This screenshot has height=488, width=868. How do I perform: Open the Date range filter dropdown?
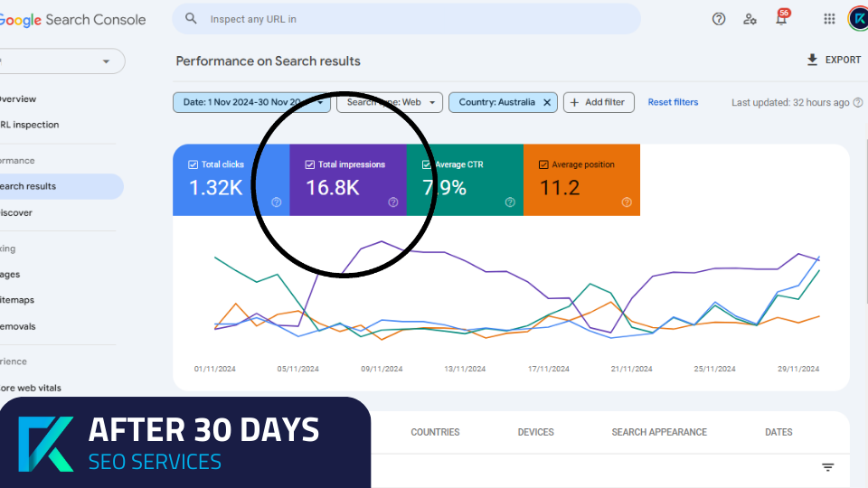pyautogui.click(x=252, y=102)
